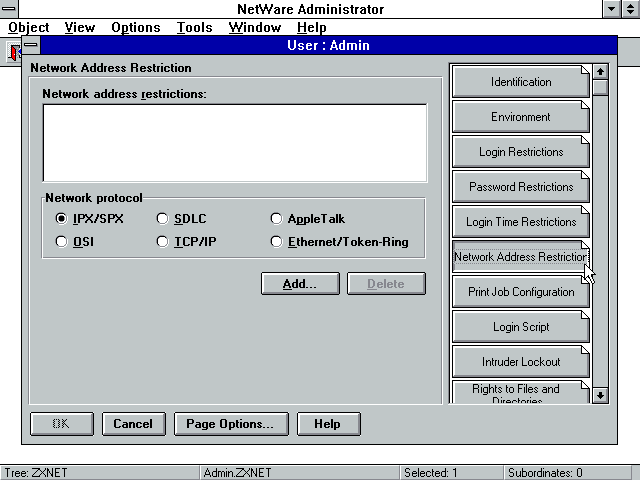Click the Subordinates: 0 status entry
The image size is (640, 480).
point(545,473)
